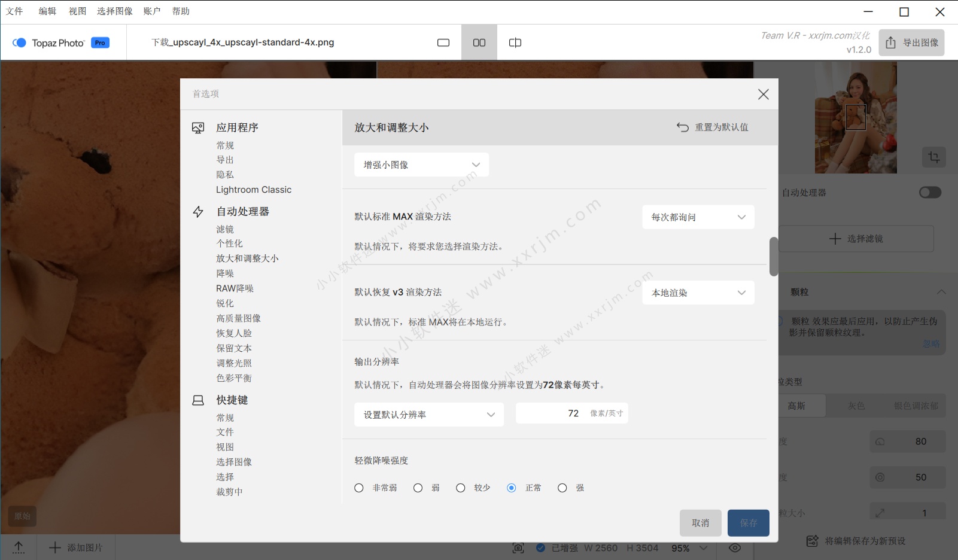Click the 保存 button
Viewport: 958px width, 560px height.
click(748, 523)
